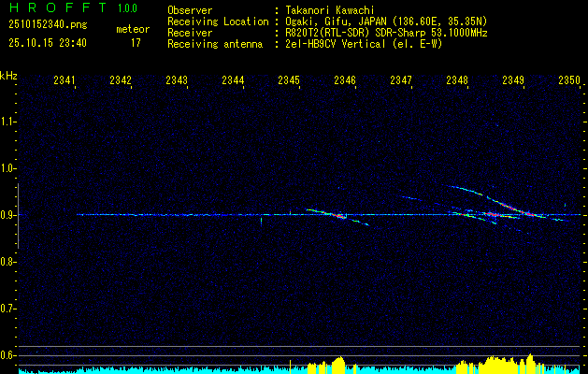Click the 2344 time axis marker
The height and width of the screenshot is (374, 588).
click(233, 80)
